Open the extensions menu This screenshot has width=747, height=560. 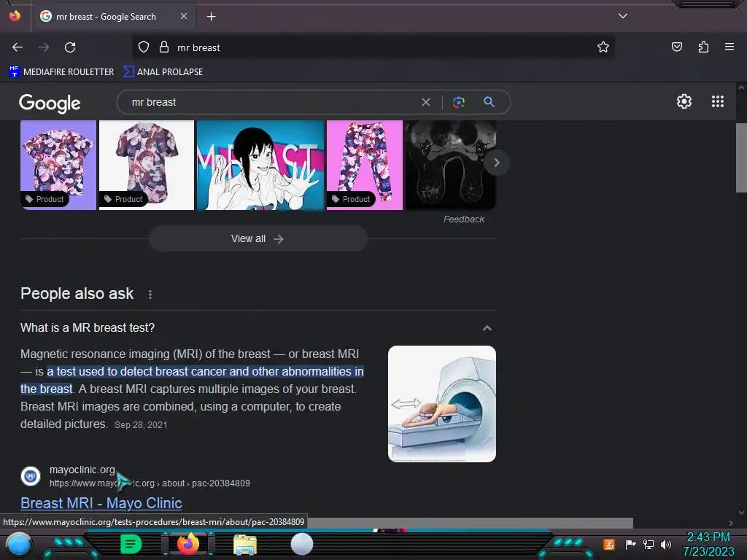(703, 47)
